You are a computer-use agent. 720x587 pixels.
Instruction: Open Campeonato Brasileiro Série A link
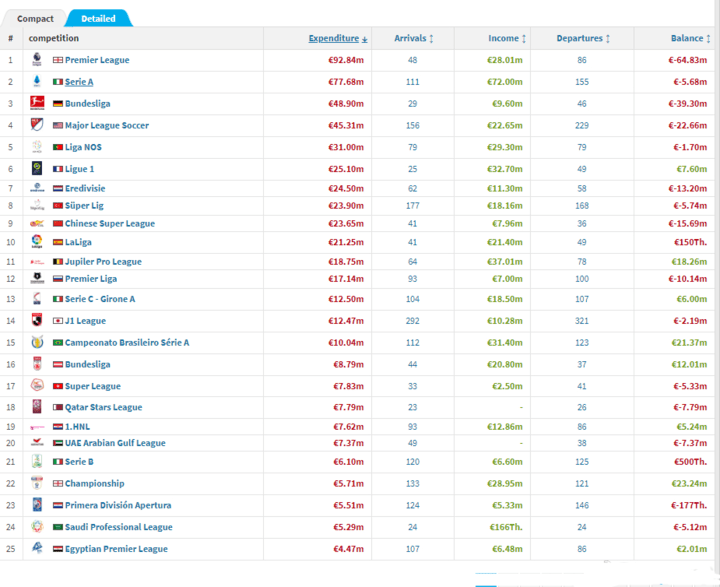pos(127,343)
